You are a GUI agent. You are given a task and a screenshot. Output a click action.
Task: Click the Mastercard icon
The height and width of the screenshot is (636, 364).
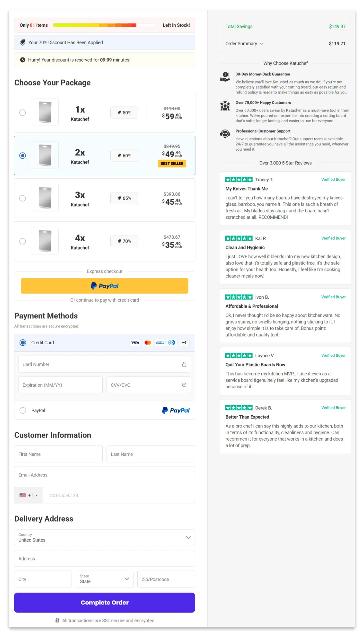pos(147,342)
